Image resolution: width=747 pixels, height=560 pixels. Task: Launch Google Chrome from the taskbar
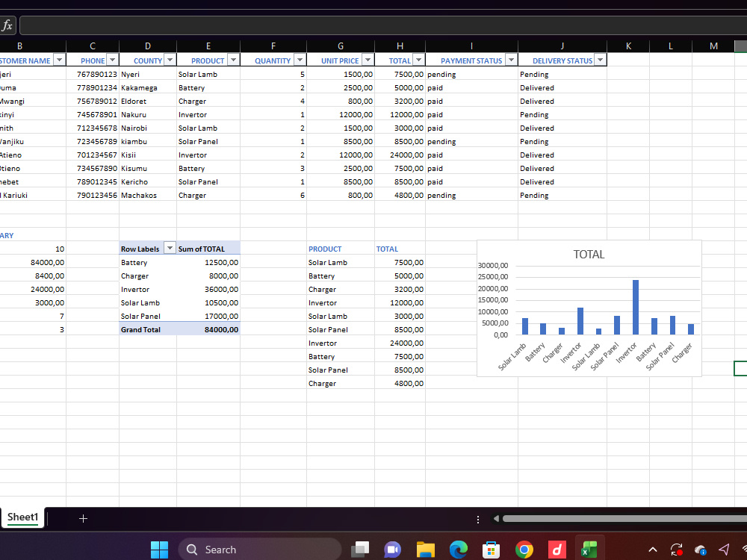(x=524, y=550)
